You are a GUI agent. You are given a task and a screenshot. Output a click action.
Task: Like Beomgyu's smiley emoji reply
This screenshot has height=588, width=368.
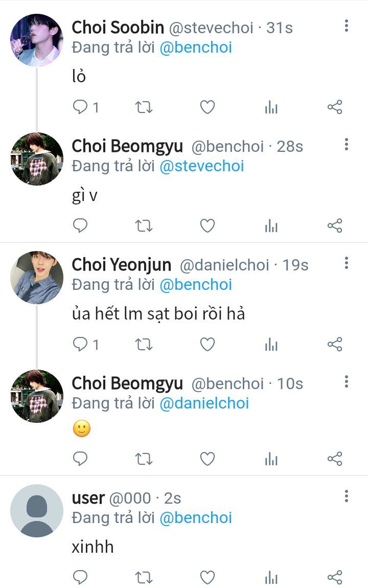click(207, 459)
